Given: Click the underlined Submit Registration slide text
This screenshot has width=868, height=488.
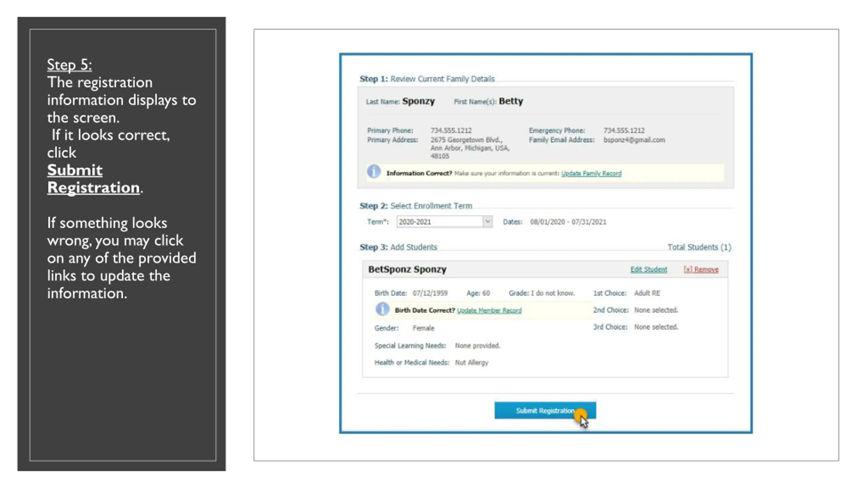Looking at the screenshot, I should tap(93, 179).
